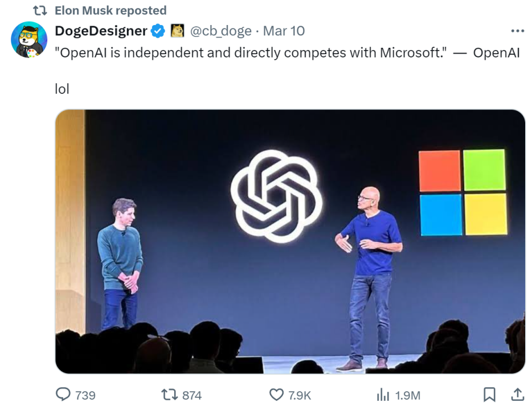This screenshot has width=532, height=410.
Task: Bookmark this DogeDesigner post
Action: click(489, 393)
